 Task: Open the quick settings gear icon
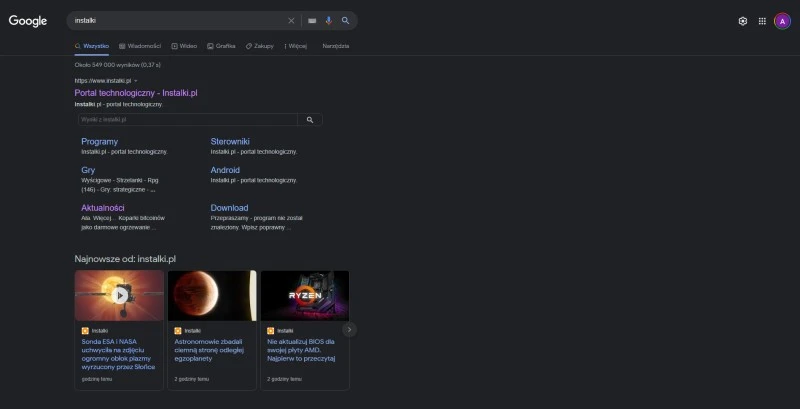[x=742, y=21]
